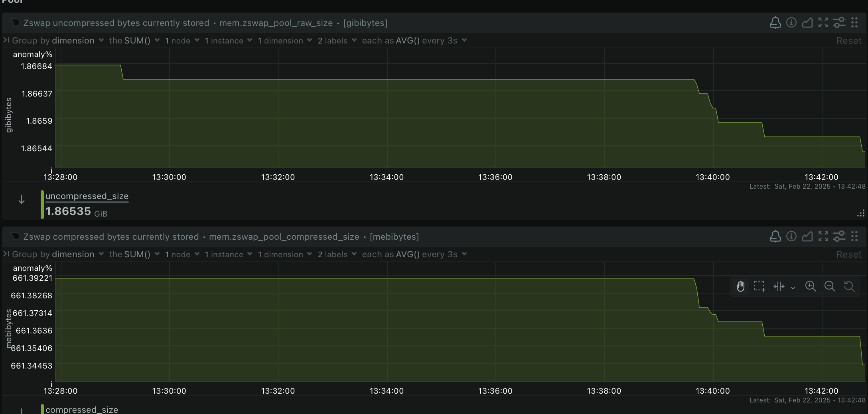868x414 pixels.
Task: Open uncompressed bytes chart in fullscreen
Action: pyautogui.click(x=823, y=23)
